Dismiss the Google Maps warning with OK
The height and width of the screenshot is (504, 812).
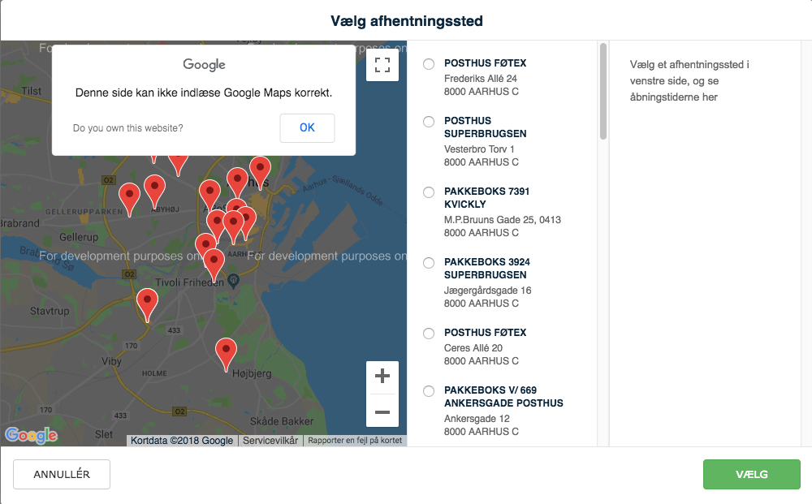click(x=307, y=127)
